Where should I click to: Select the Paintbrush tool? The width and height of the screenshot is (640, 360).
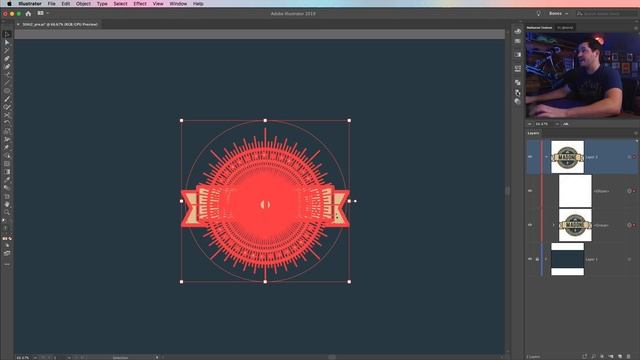point(7,99)
